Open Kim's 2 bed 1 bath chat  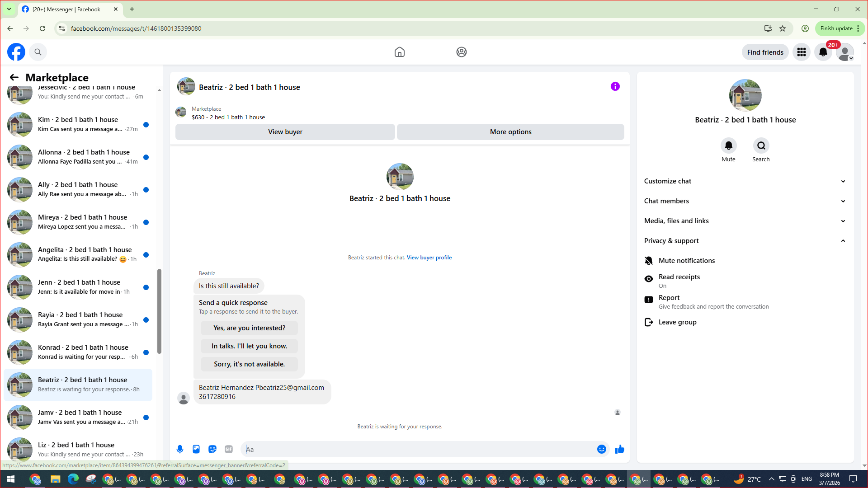click(x=78, y=124)
